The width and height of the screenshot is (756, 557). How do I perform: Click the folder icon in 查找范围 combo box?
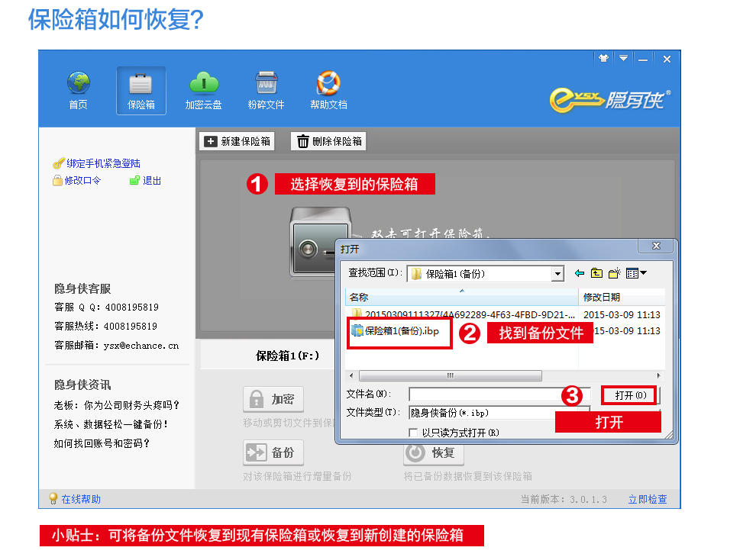(x=417, y=274)
